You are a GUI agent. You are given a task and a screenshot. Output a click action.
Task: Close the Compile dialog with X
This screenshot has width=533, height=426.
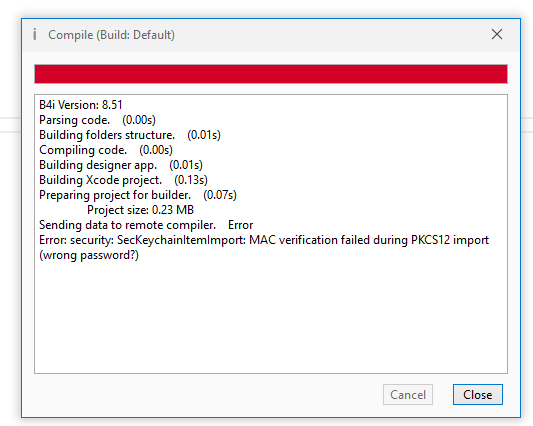click(497, 34)
